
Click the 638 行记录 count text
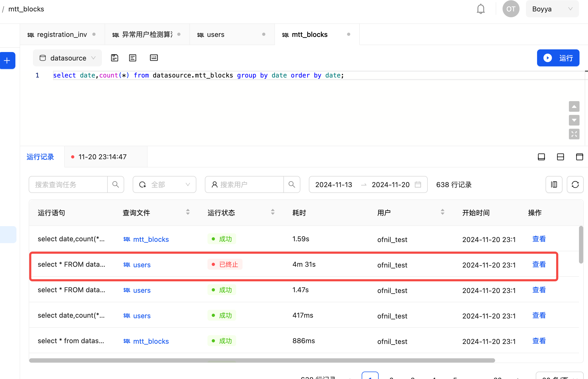tap(454, 185)
